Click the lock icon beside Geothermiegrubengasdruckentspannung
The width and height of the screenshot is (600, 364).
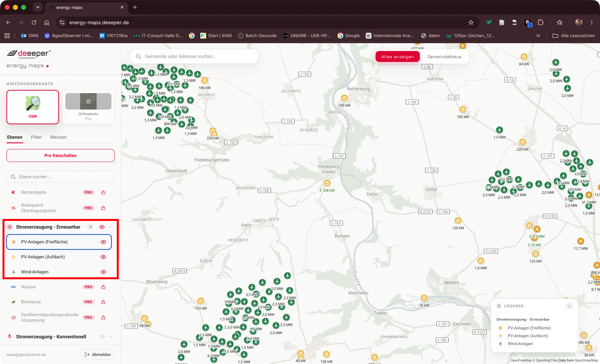(x=103, y=318)
